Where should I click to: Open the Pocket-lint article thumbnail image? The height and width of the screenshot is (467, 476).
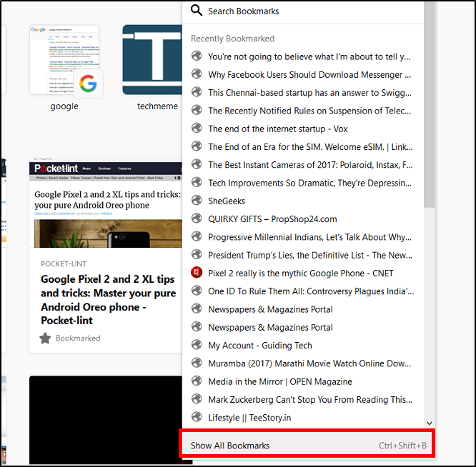click(106, 203)
